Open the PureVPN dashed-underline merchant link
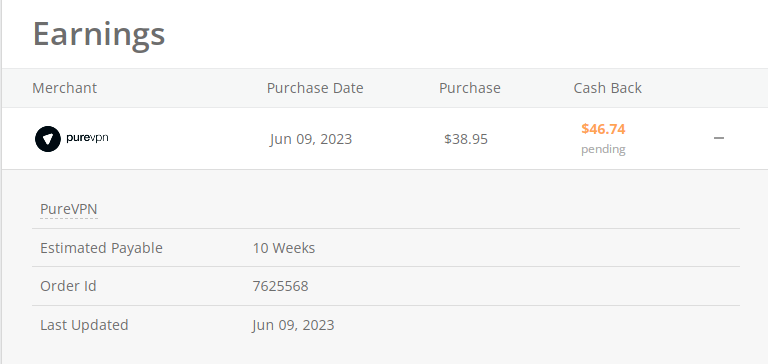768x364 pixels. click(69, 209)
